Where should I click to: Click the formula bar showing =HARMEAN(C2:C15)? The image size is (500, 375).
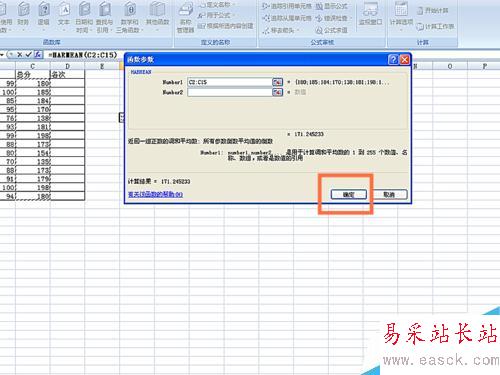click(x=83, y=55)
